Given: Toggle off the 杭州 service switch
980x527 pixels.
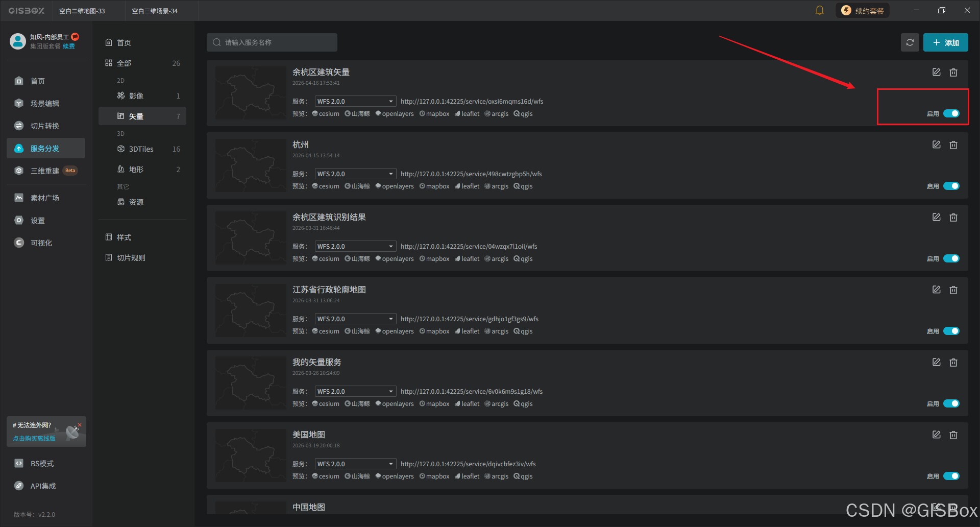Looking at the screenshot, I should tap(951, 186).
